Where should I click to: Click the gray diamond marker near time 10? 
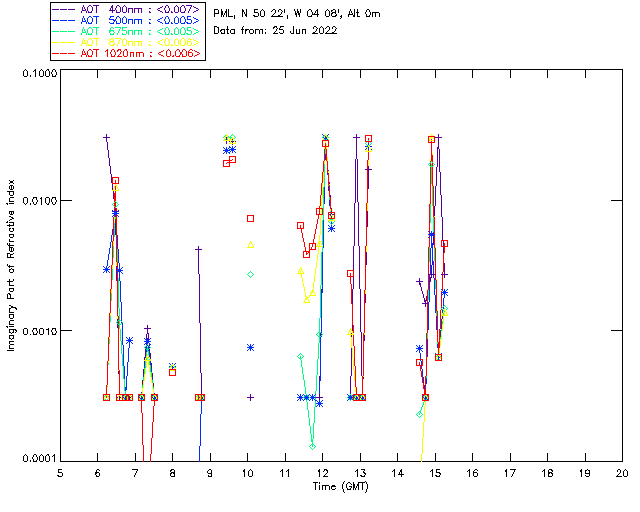coord(251,274)
